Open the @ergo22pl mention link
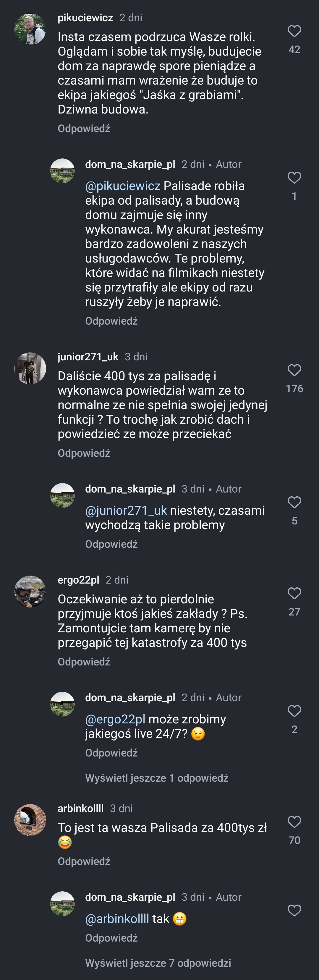The height and width of the screenshot is (980, 319). click(x=115, y=719)
